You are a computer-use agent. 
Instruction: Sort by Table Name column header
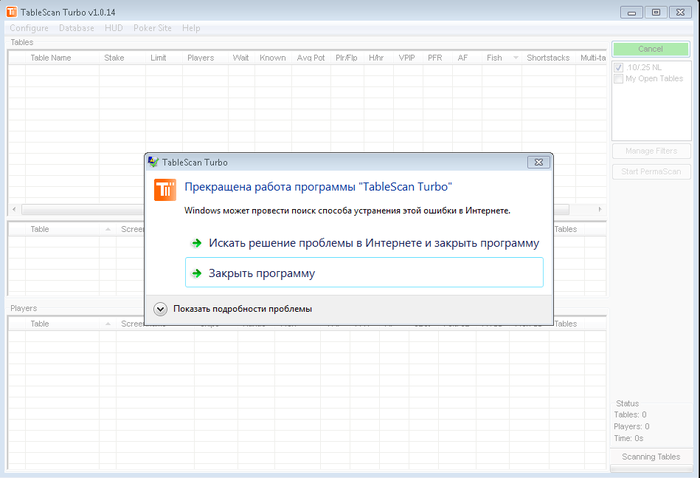[x=62, y=58]
